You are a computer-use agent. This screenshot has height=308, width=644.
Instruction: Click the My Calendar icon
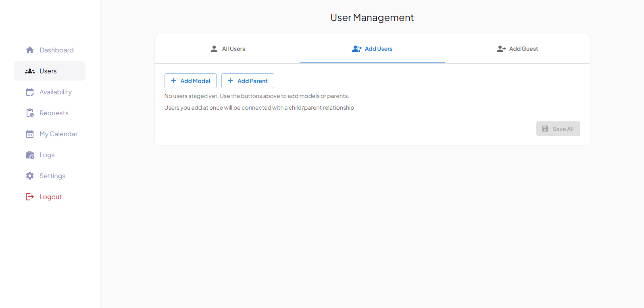click(30, 134)
